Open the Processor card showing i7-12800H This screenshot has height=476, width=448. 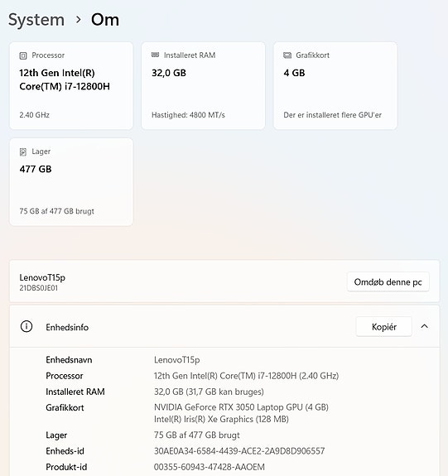[71, 85]
